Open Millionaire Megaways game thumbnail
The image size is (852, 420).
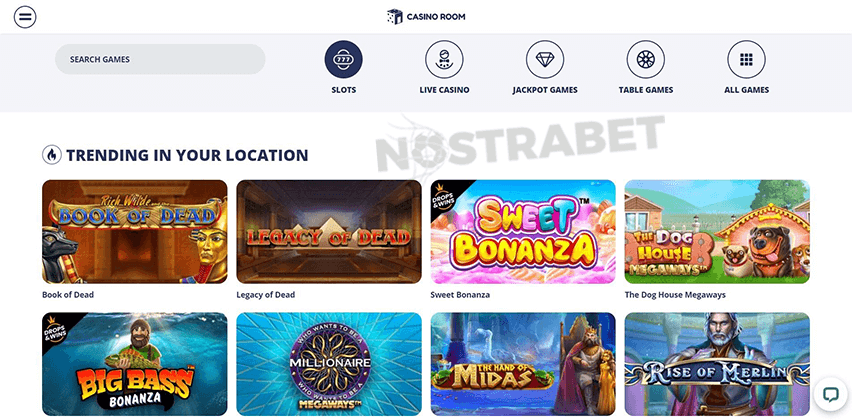(x=329, y=364)
